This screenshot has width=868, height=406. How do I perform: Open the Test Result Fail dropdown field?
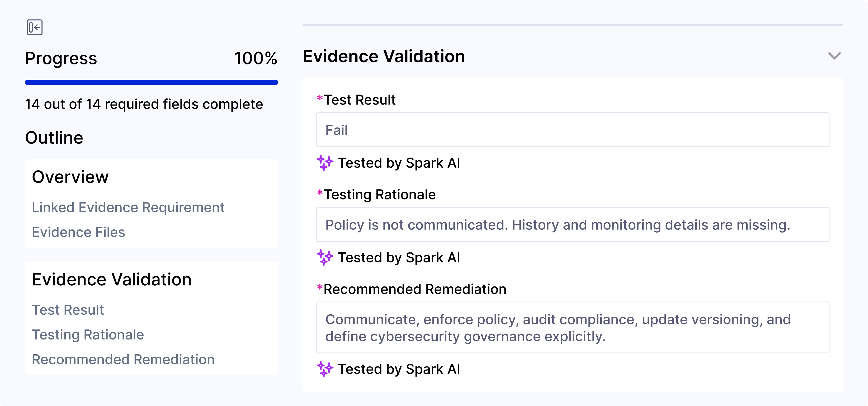(573, 130)
